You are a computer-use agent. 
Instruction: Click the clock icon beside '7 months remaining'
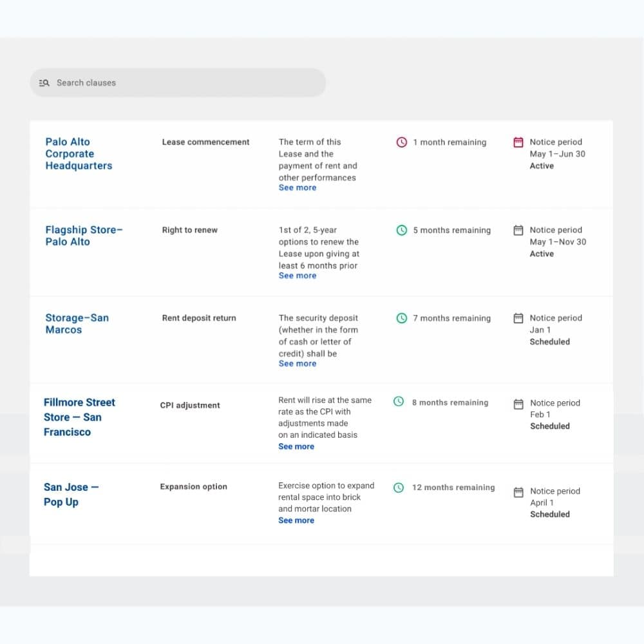tap(402, 317)
